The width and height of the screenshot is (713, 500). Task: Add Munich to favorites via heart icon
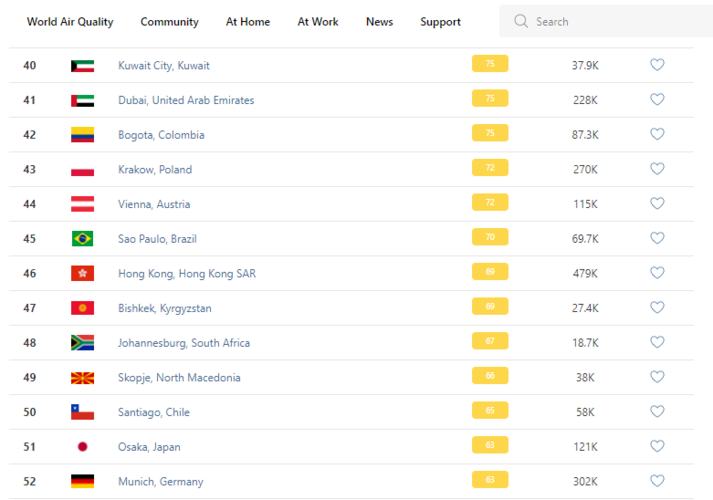[657, 481]
